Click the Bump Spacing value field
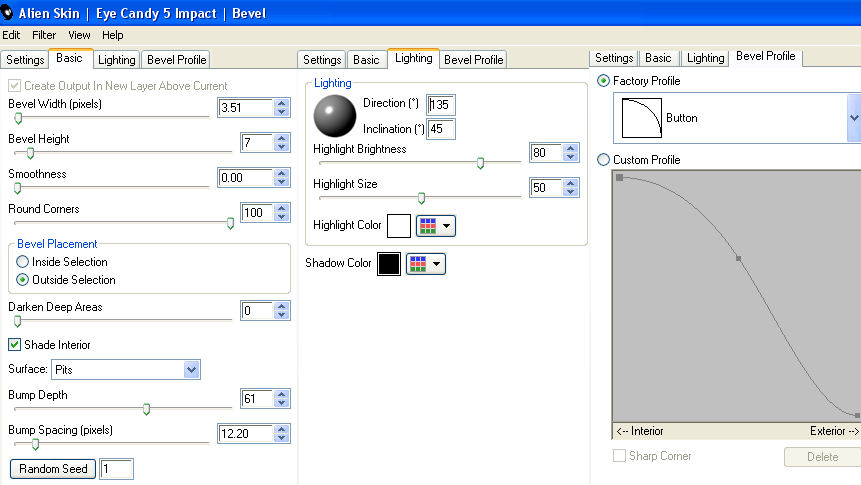This screenshot has width=861, height=485. click(245, 434)
